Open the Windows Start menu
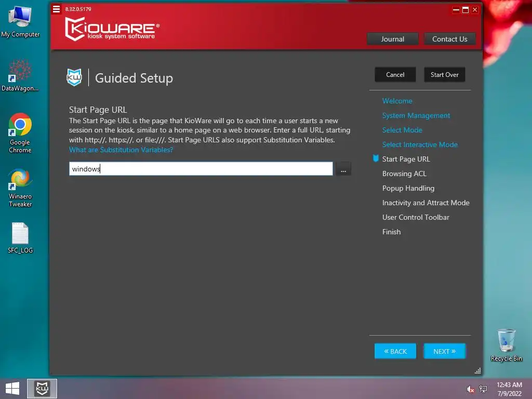Viewport: 532px width, 399px height. 12,389
